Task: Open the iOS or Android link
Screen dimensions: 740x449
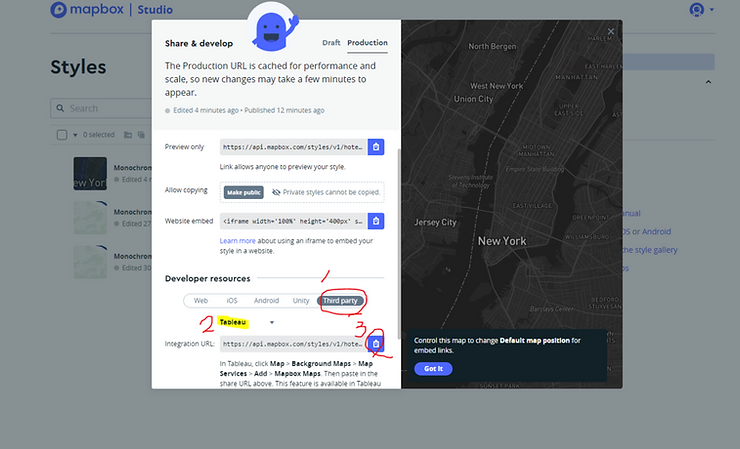Action: [646, 231]
